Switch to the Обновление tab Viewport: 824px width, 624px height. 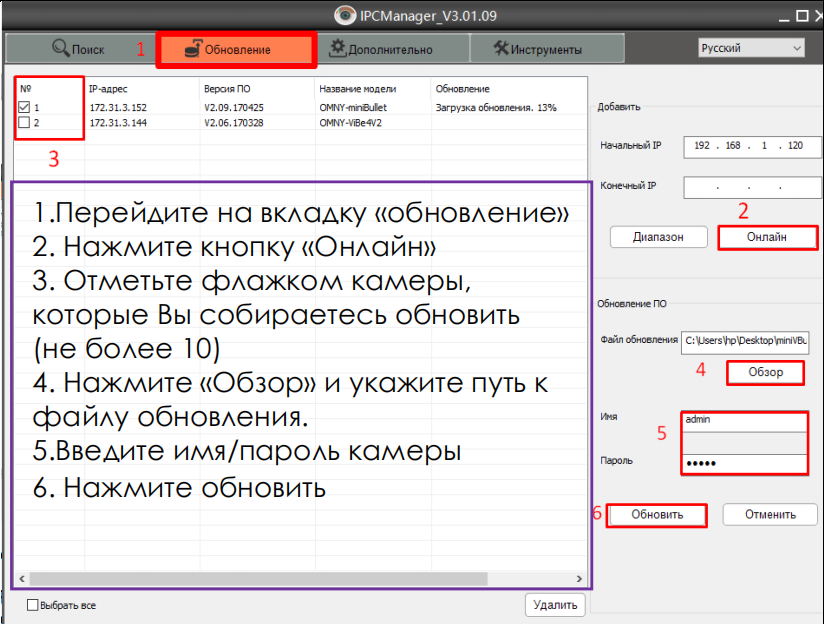pos(236,48)
